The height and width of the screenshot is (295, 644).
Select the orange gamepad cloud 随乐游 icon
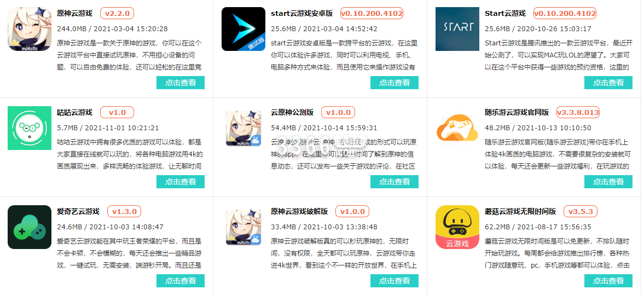[x=457, y=126]
